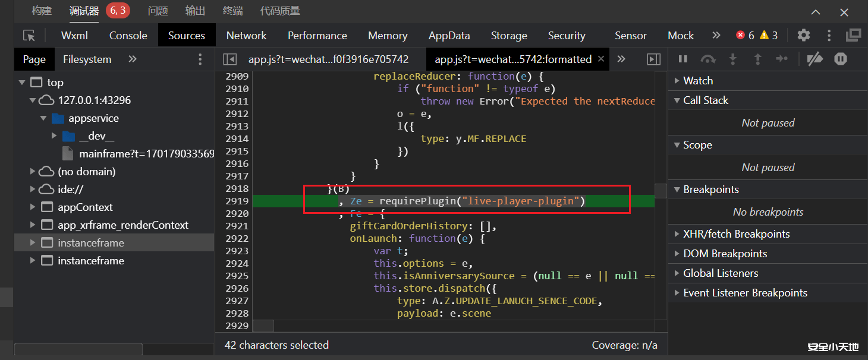This screenshot has width=868, height=360.
Task: Hide the debugger sidebar icon
Action: tap(653, 59)
